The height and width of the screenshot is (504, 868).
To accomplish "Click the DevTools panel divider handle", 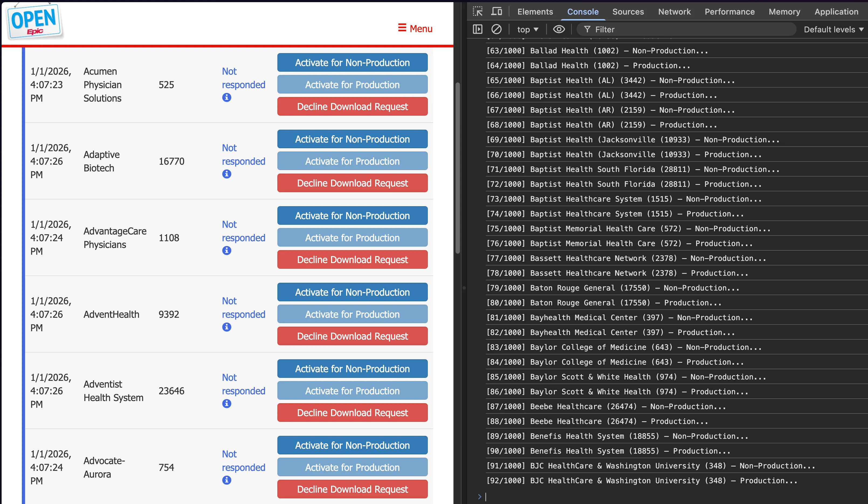I will [x=464, y=287].
